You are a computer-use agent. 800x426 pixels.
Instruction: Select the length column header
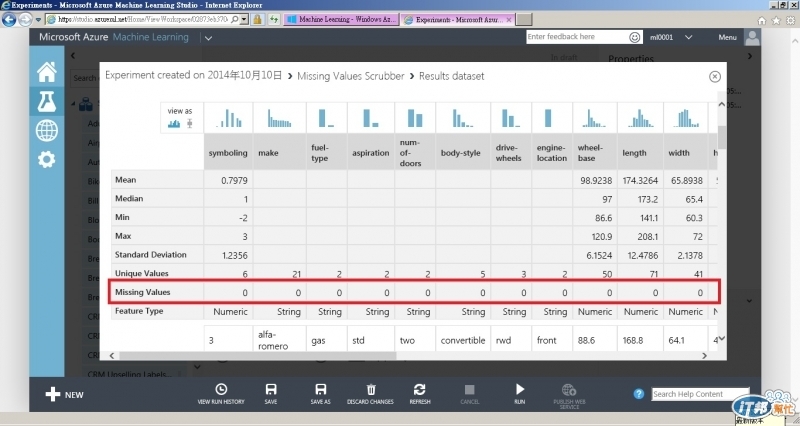click(640, 153)
